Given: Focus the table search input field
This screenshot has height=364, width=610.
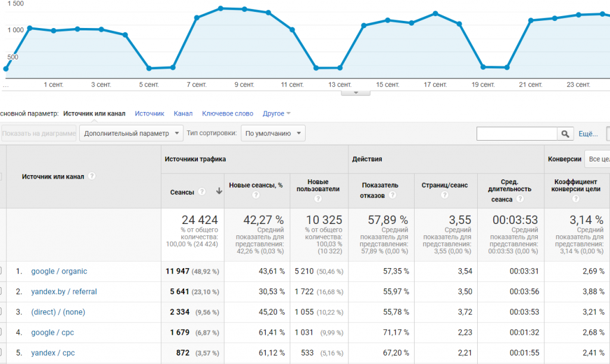Looking at the screenshot, I should [x=516, y=133].
